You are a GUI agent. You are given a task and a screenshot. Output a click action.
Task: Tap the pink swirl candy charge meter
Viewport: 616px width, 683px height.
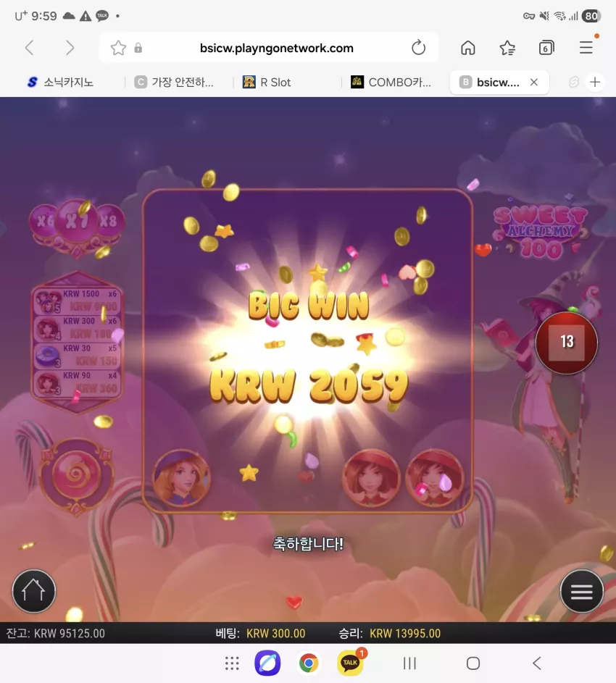point(77,476)
